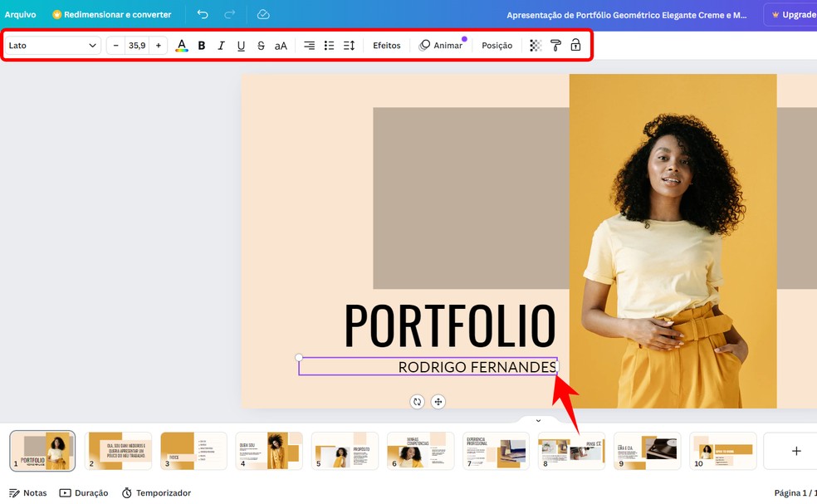Lock the selected text element
The image size is (817, 504).
[x=575, y=46]
